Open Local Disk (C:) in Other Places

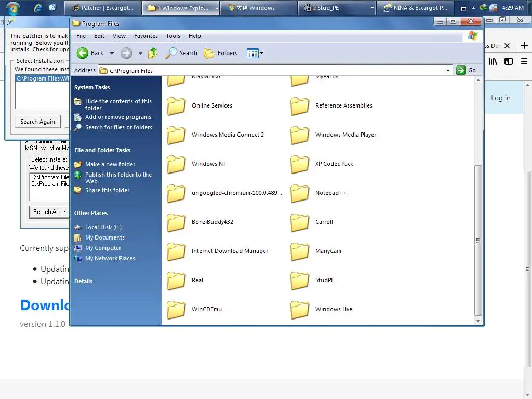click(x=103, y=228)
